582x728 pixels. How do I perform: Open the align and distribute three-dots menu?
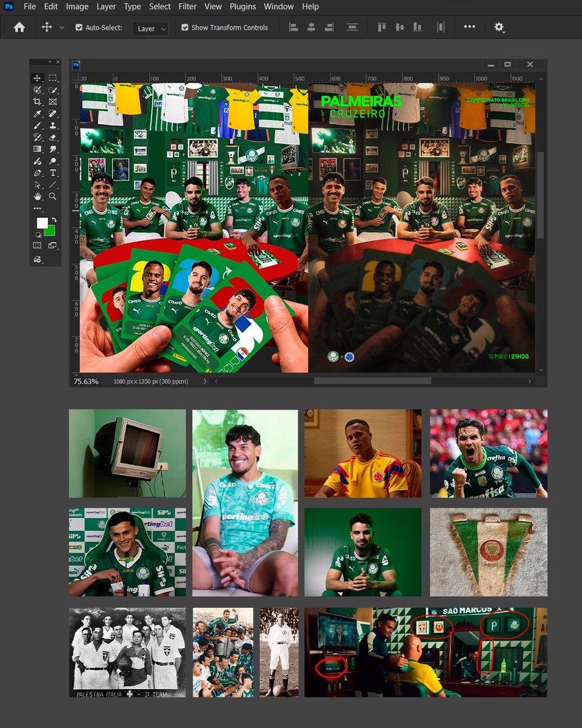click(470, 27)
